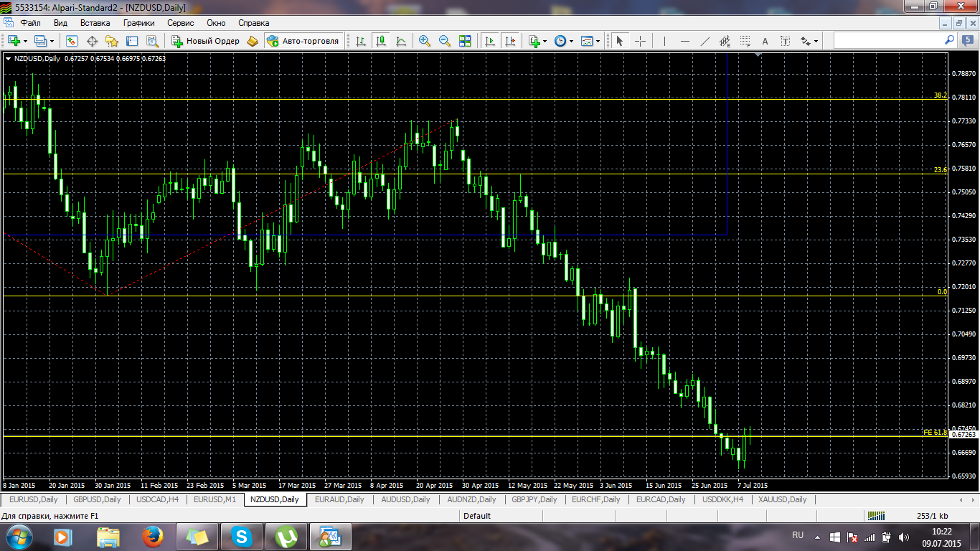
Task: Show the Market Watch window
Action: [72, 41]
